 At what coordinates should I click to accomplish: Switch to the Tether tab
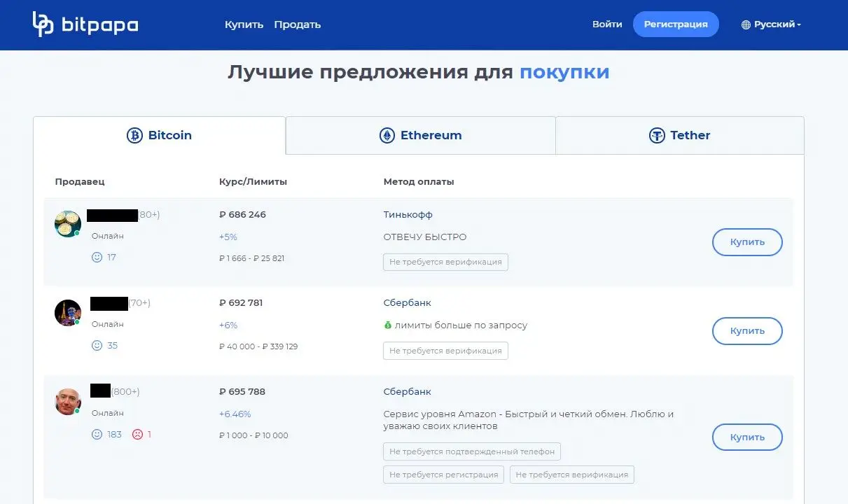[x=680, y=135]
